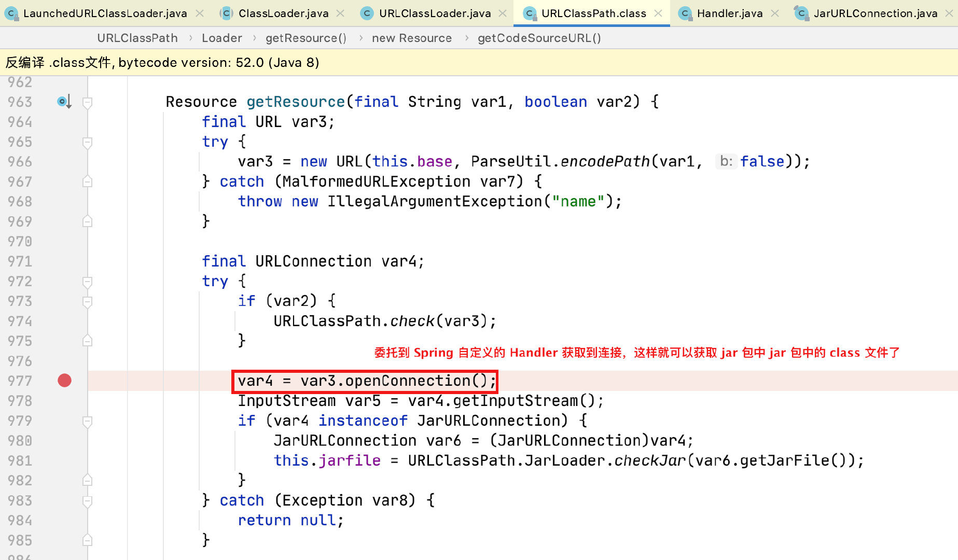Select Loader in the breadcrumb bar

point(222,38)
